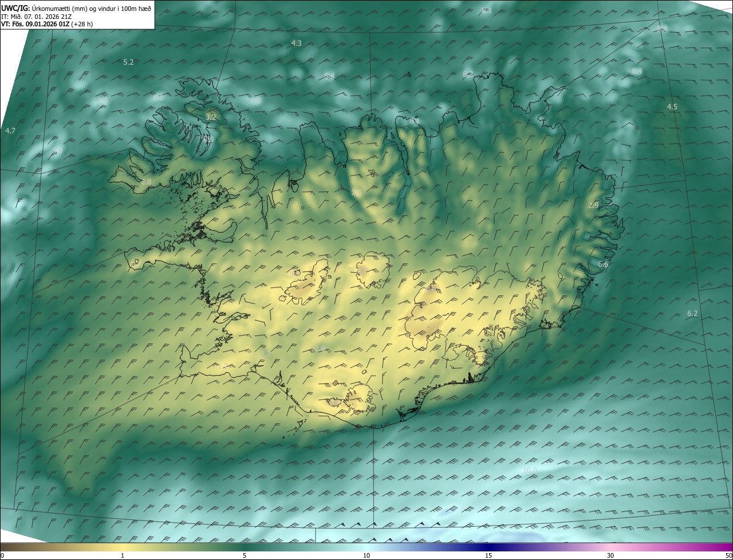Click the 10.0 value south of Iceland
The image size is (733, 560).
530,471
